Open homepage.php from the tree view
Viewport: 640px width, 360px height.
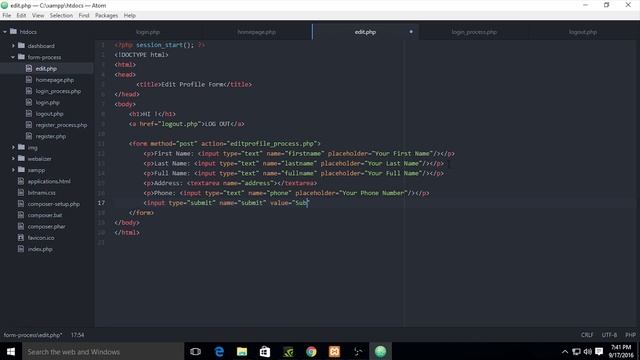click(x=55, y=80)
